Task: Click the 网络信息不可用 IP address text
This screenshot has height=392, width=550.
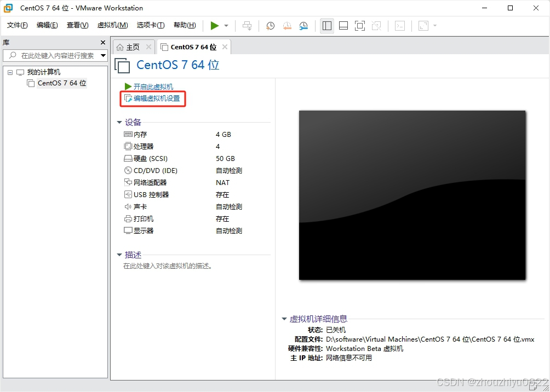Action: tap(348, 358)
